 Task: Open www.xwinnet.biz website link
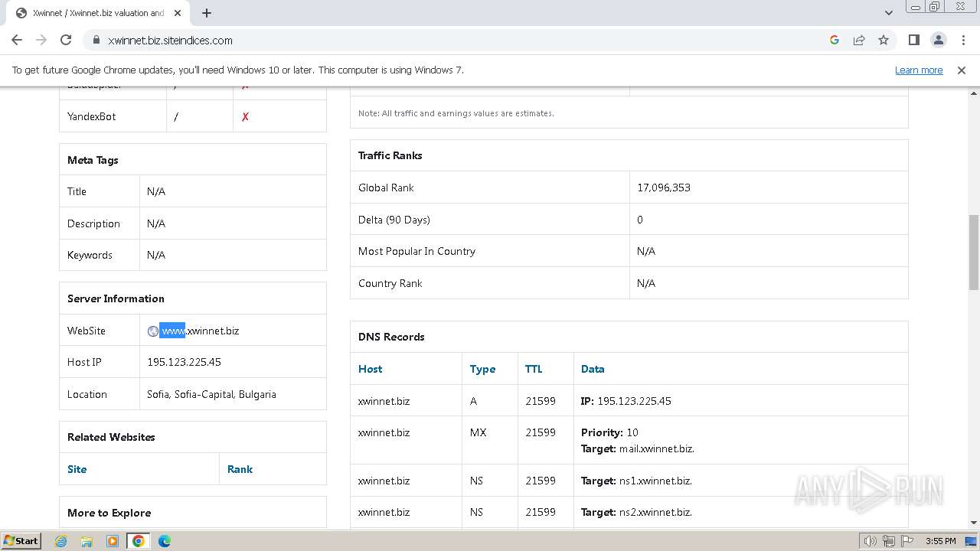coord(201,331)
